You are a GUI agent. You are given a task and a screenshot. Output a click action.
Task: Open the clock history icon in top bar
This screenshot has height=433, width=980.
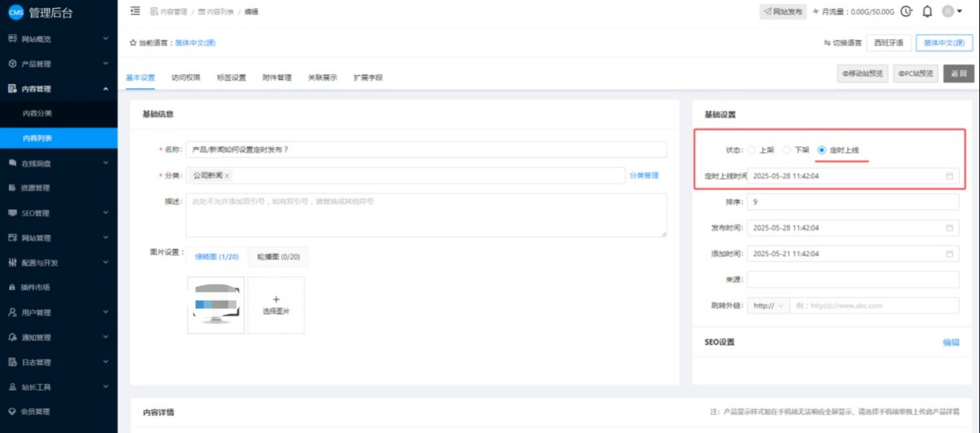[x=906, y=11]
